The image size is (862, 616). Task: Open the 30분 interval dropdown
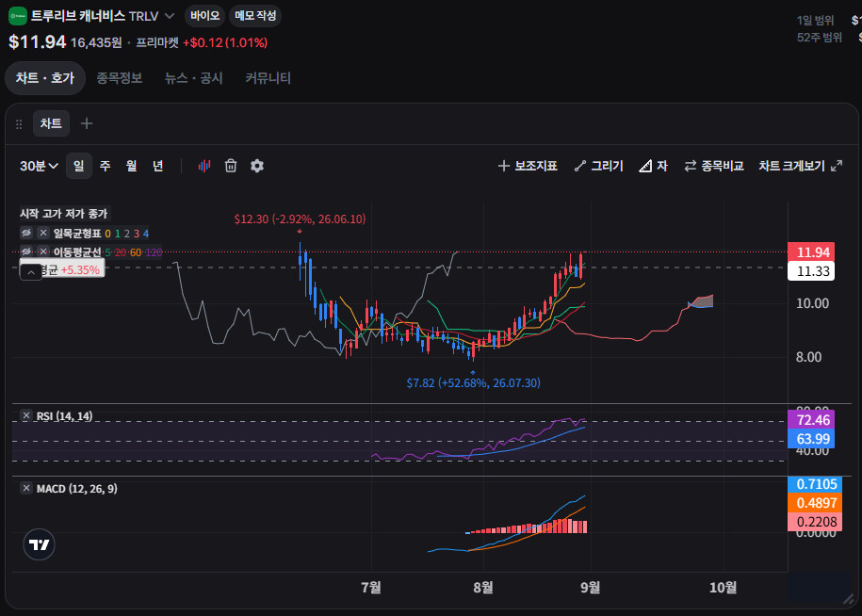(39, 166)
